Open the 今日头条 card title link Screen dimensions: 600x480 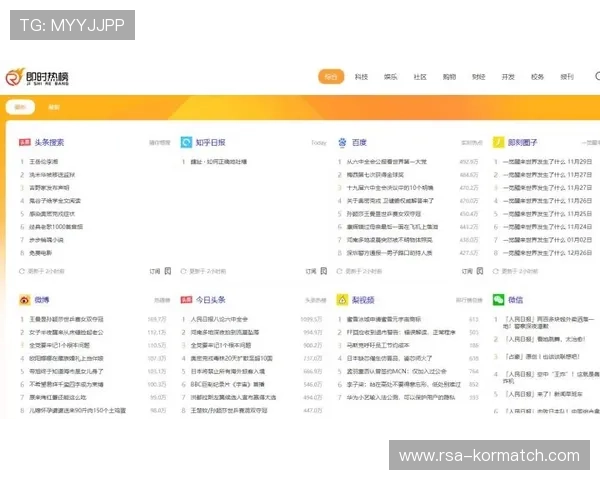coord(210,300)
